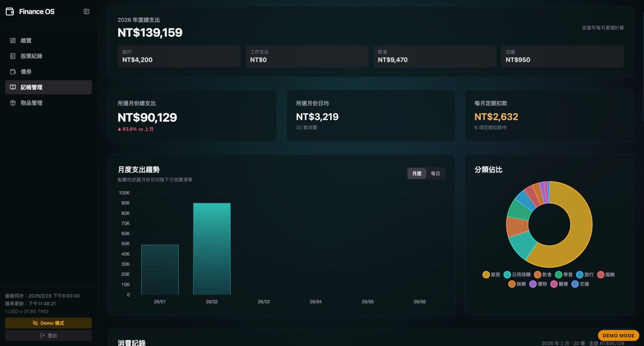Click the logout arrow icon
Viewport: 644px width, 346px height.
(x=43, y=336)
